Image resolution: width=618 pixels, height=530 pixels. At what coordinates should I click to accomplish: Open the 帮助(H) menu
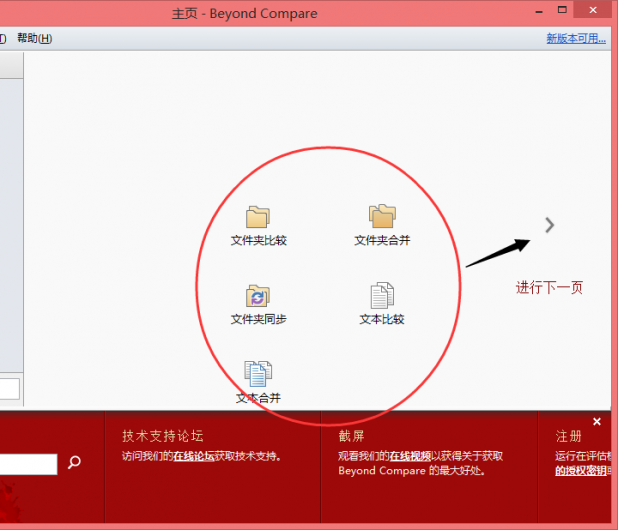pyautogui.click(x=35, y=38)
